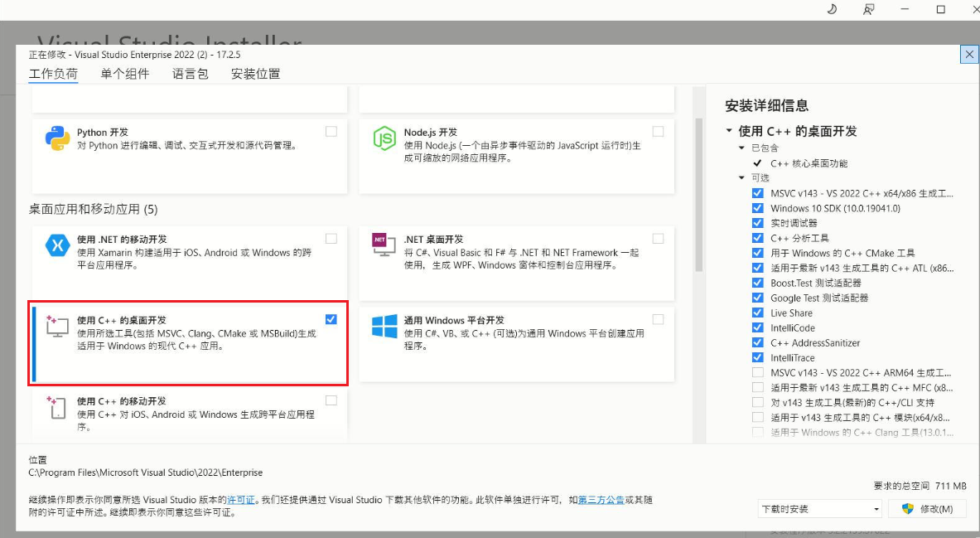Collapse the 使用 C++ 的桌面开发 details section
The image size is (980, 538).
(729, 131)
